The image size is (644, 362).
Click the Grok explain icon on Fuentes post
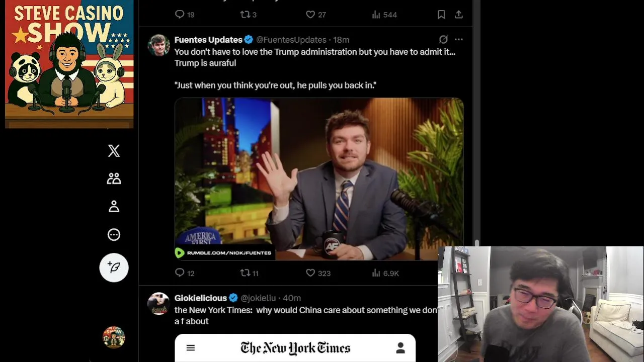pos(443,39)
